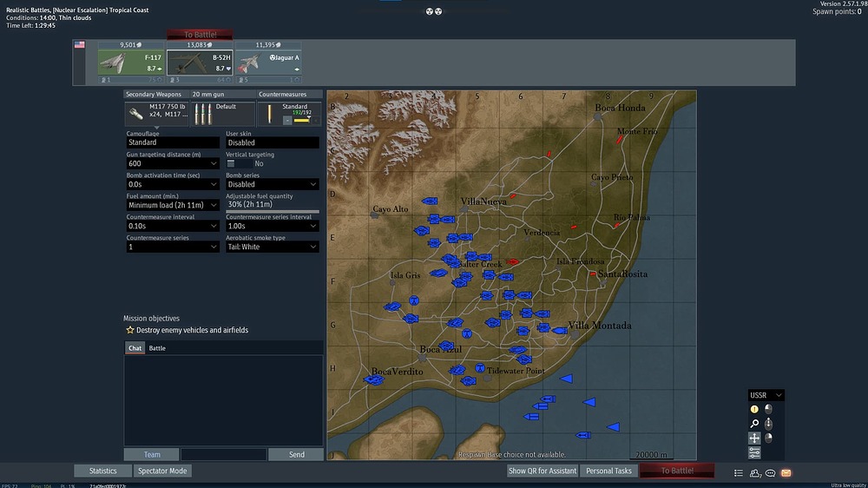Click the blue capture point near Tidewater Point
This screenshot has height=488, width=868.
click(480, 368)
